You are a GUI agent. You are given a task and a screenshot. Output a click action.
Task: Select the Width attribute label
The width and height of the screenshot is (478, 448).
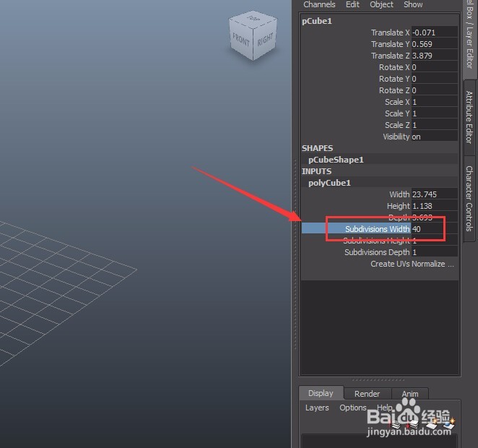(399, 194)
